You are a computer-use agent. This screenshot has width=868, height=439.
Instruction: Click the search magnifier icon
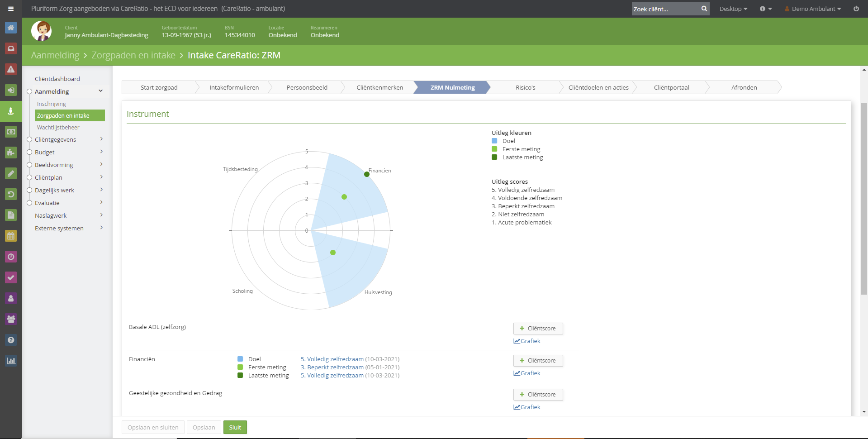704,9
